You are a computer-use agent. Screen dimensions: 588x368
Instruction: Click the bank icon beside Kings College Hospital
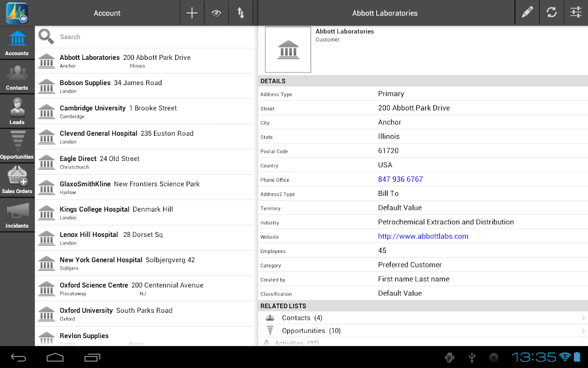click(47, 213)
